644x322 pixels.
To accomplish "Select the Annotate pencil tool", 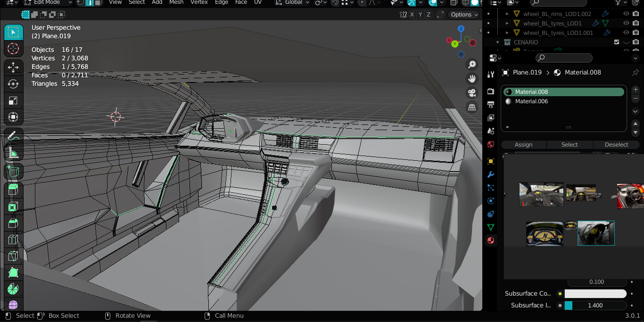I will pos(13,136).
